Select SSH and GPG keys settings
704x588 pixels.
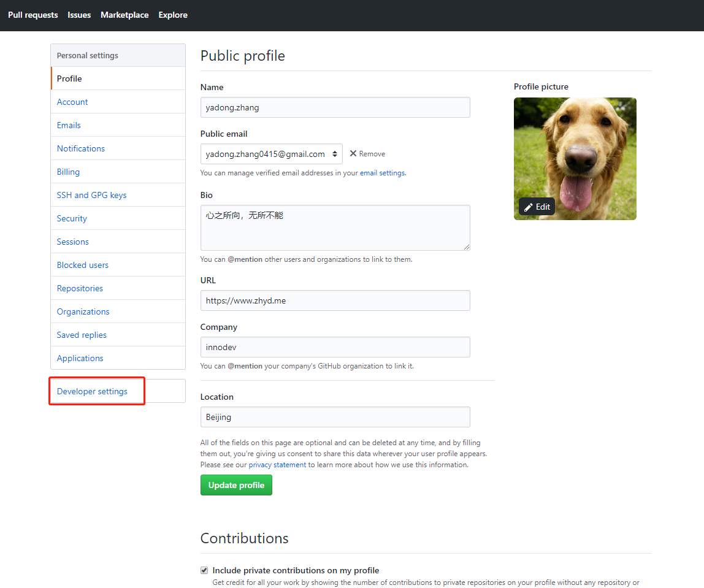[x=91, y=195]
